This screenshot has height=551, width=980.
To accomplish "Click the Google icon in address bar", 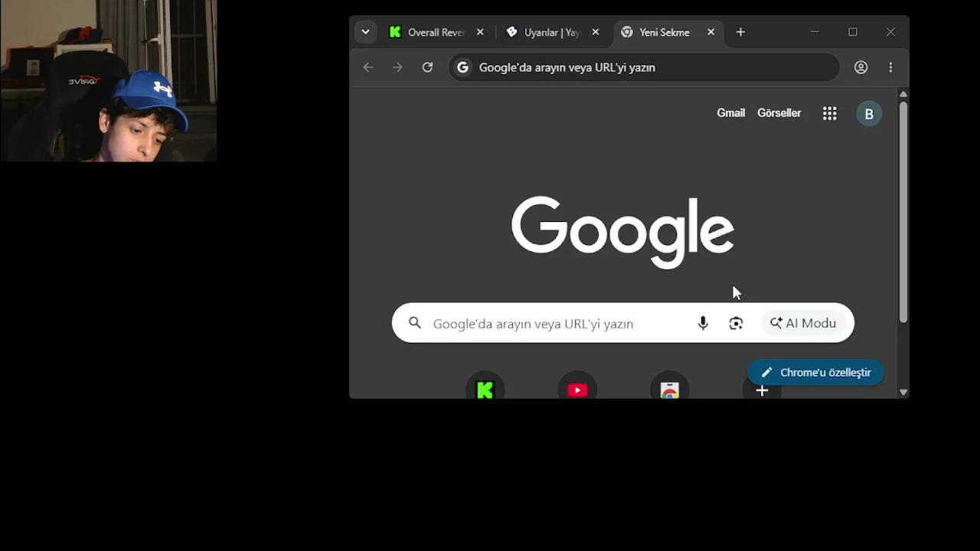I will click(462, 67).
